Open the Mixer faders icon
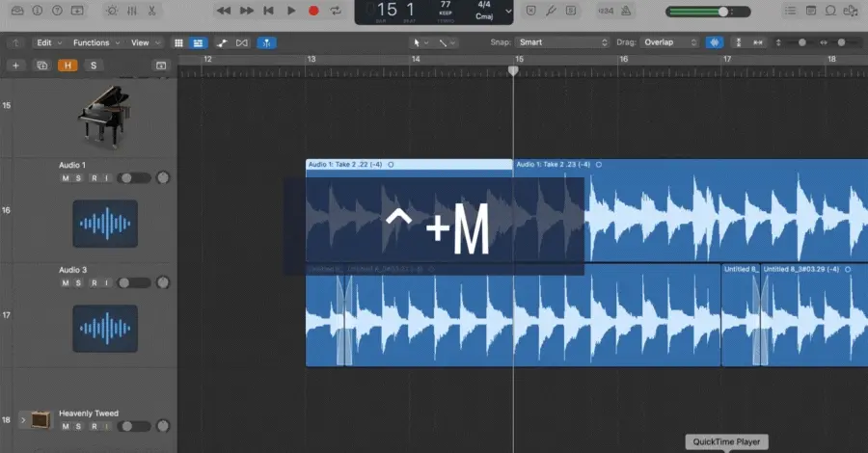The height and width of the screenshot is (453, 868). point(132,11)
